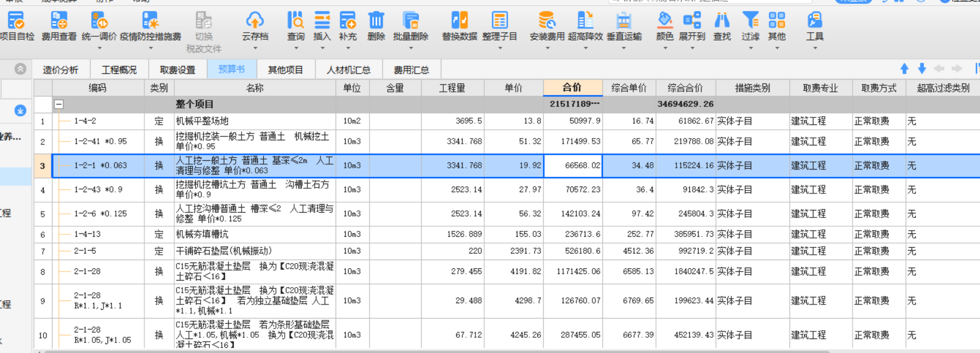The image size is (980, 353).
Task: Select the 预算书 tab
Action: (x=232, y=70)
